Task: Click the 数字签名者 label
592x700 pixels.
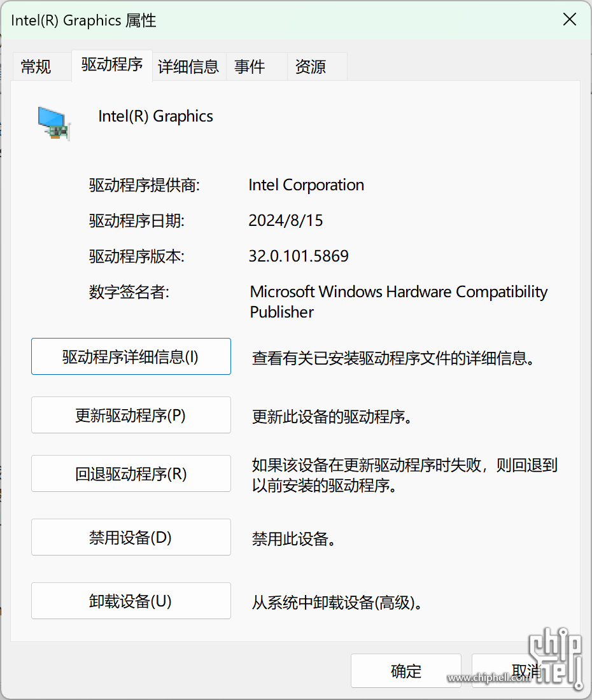Action: 129,292
